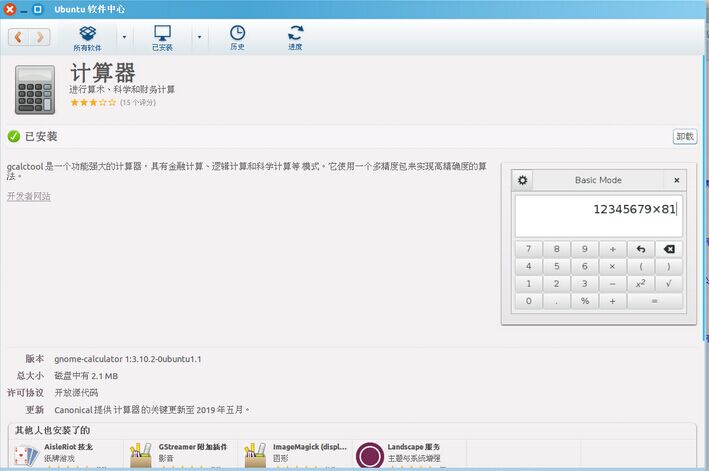Viewport: 709px width, 471px height.
Task: Click the large calculator app icon
Action: coord(35,89)
